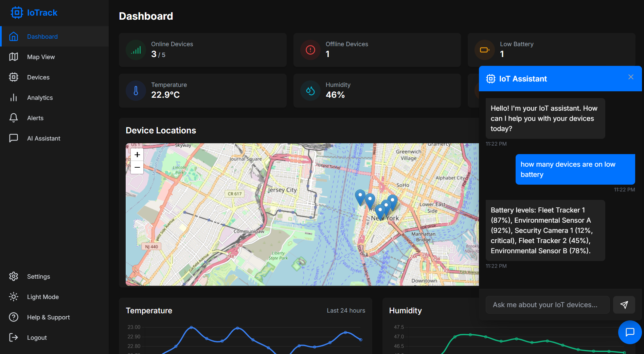Click the chat message input field

click(547, 305)
